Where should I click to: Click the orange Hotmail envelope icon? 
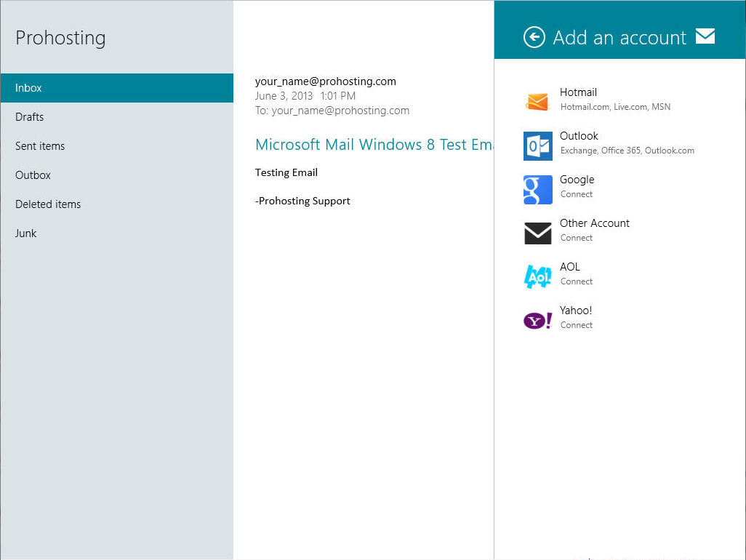point(537,102)
